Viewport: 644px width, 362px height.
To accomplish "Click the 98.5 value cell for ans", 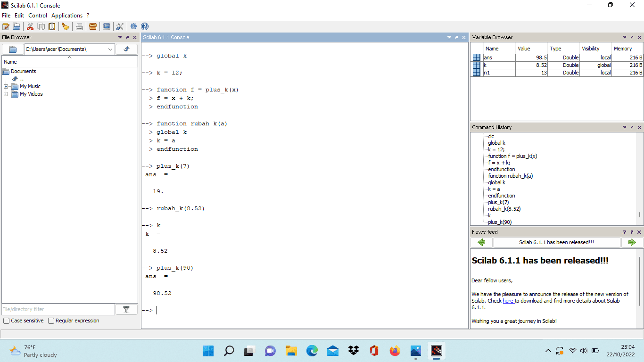I will click(x=531, y=58).
